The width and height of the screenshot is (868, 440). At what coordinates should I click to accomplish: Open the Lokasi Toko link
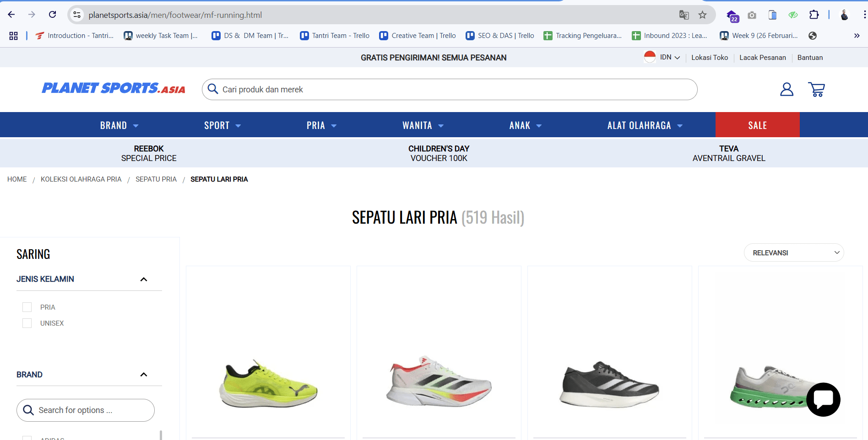(x=710, y=57)
